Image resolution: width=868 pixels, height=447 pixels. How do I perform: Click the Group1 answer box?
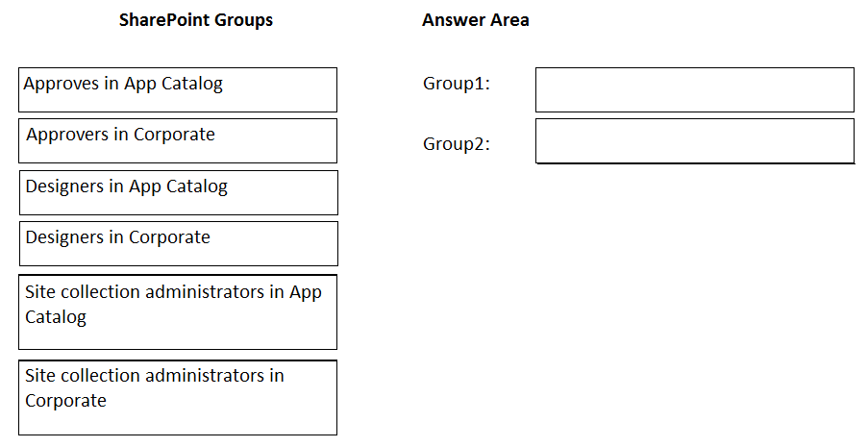(695, 89)
